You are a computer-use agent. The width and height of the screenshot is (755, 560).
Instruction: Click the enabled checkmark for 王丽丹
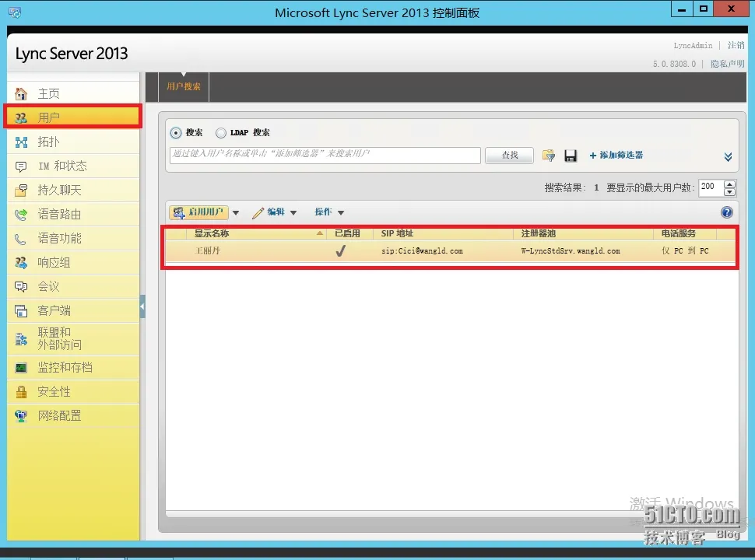340,250
